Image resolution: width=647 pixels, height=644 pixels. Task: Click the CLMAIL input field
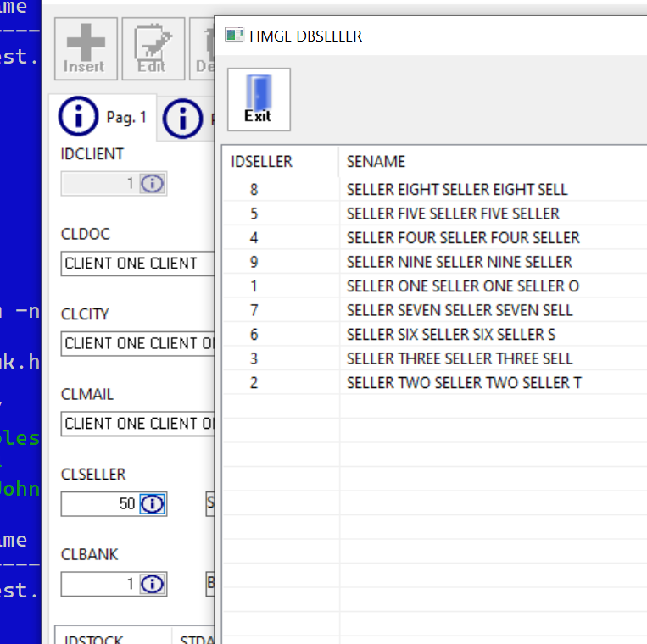pos(137,424)
